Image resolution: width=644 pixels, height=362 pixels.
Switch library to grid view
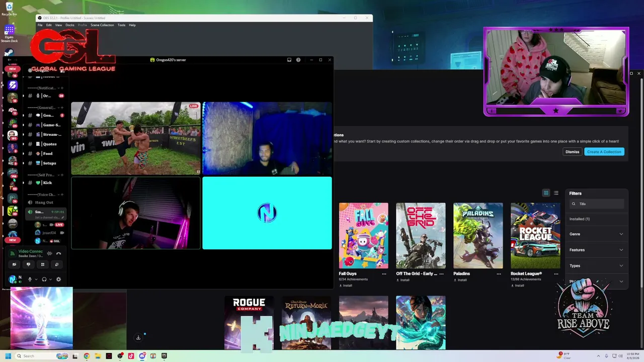546,193
